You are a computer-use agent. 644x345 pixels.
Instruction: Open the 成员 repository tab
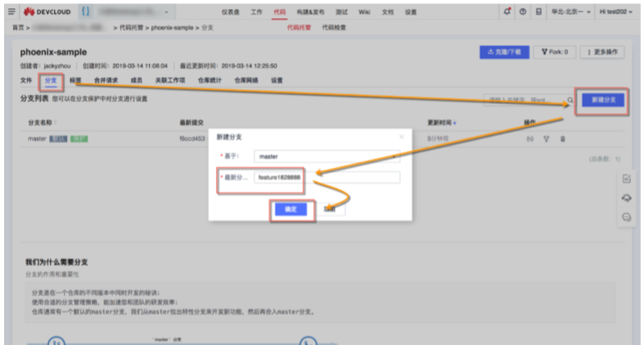[137, 80]
